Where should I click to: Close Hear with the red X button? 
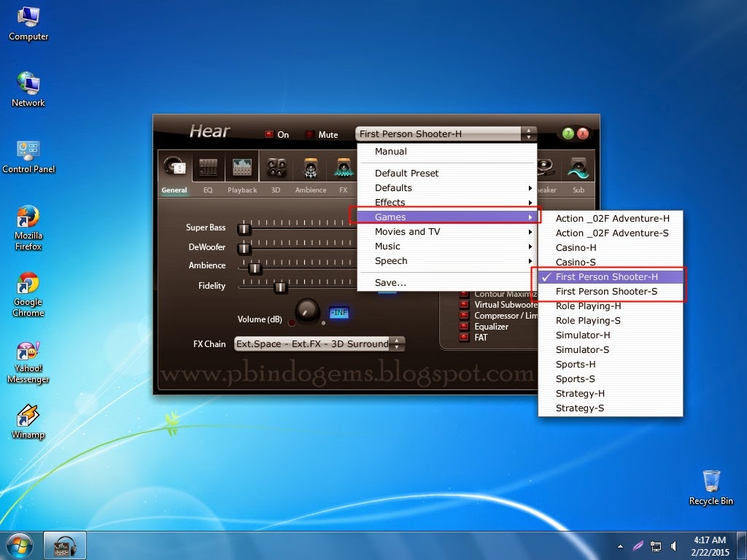(583, 134)
